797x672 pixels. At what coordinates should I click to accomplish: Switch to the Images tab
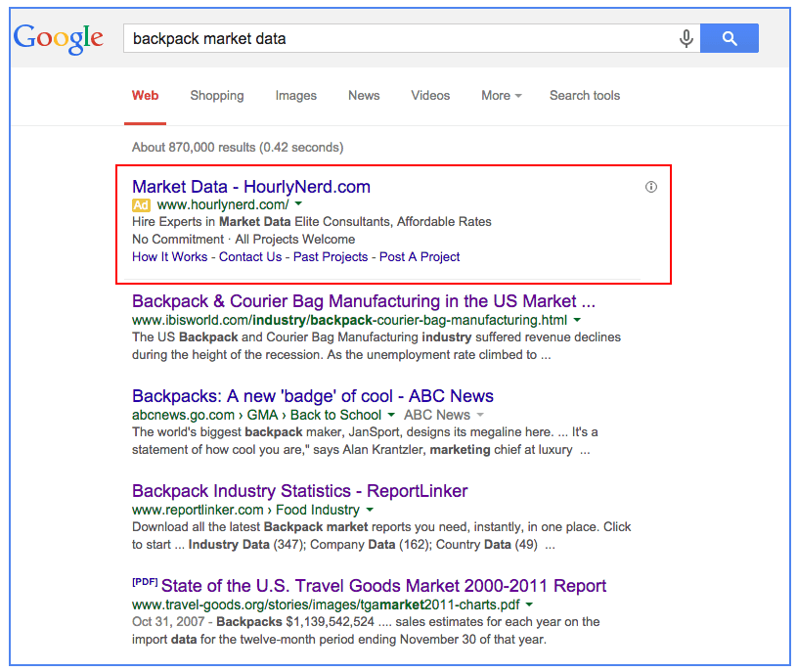click(295, 96)
